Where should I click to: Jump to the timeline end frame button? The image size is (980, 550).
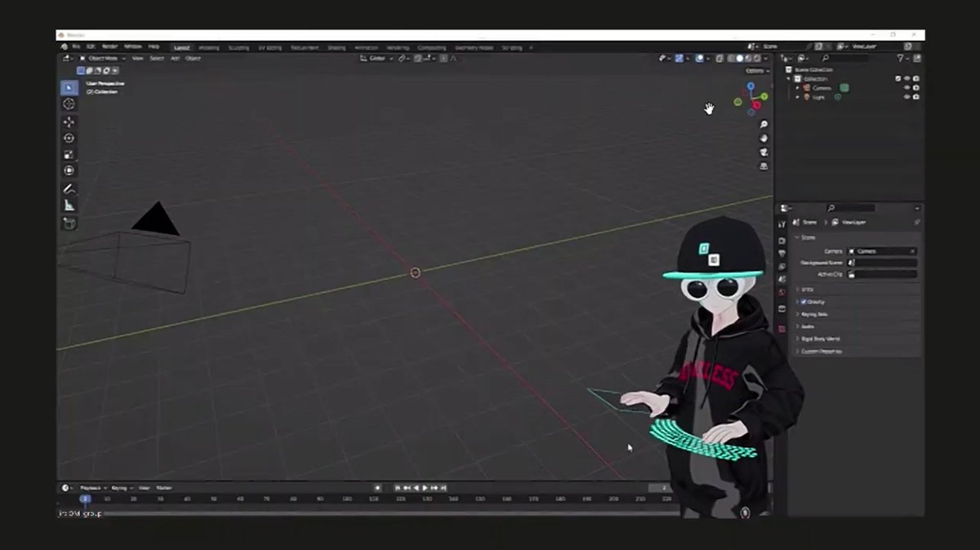[443, 488]
